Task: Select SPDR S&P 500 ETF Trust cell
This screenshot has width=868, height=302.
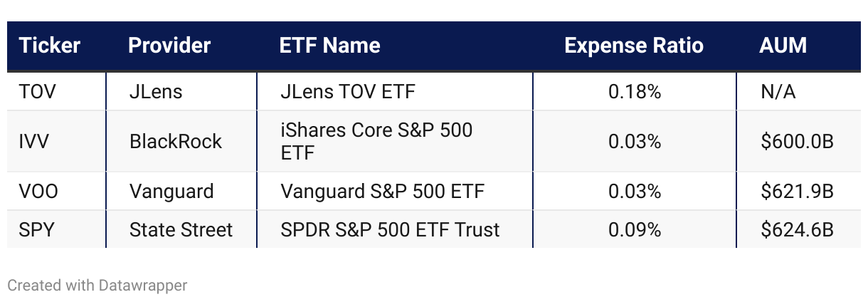Action: pos(390,229)
